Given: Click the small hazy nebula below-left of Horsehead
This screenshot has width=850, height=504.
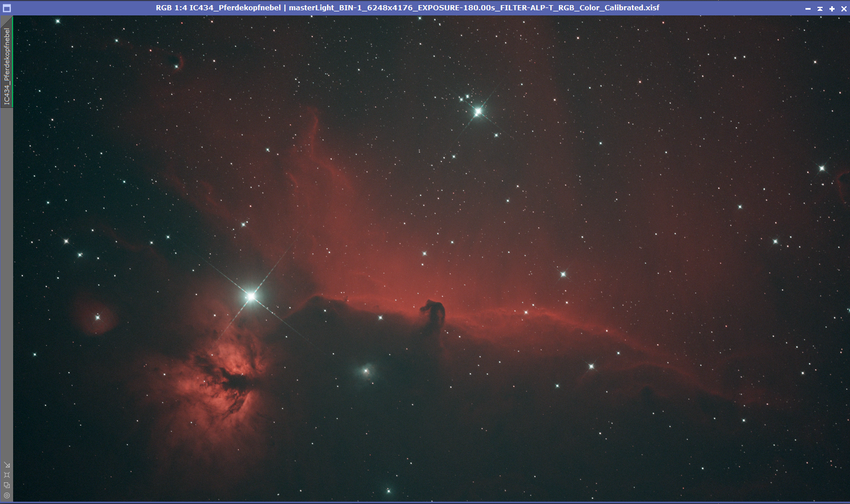Looking at the screenshot, I should pyautogui.click(x=366, y=371).
